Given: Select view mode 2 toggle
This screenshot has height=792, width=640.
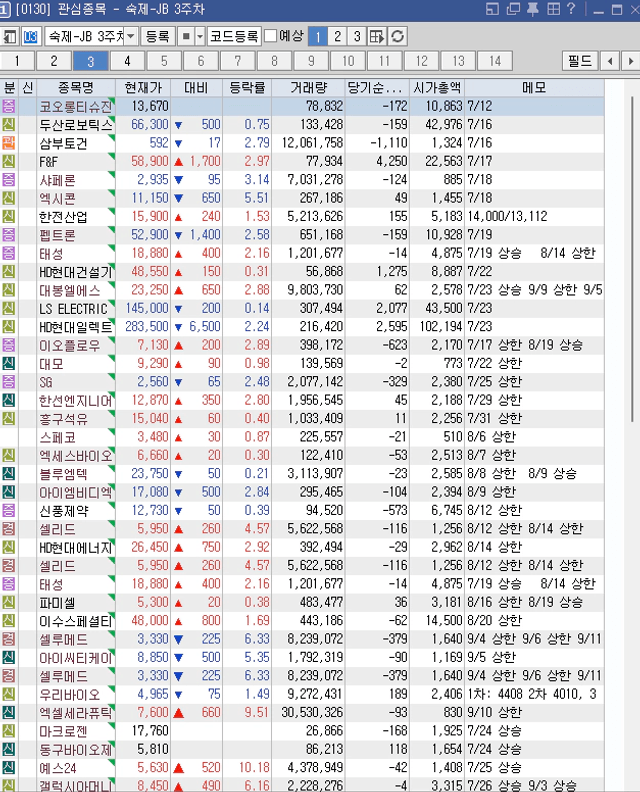Looking at the screenshot, I should tap(337, 36).
